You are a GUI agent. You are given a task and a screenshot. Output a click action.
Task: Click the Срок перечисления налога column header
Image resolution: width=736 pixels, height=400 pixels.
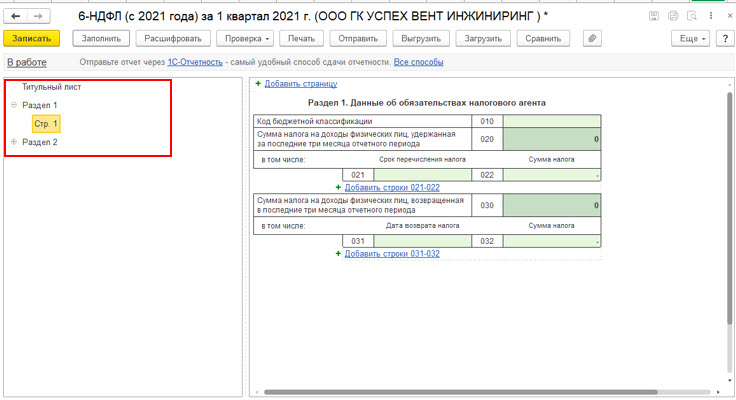click(x=422, y=159)
